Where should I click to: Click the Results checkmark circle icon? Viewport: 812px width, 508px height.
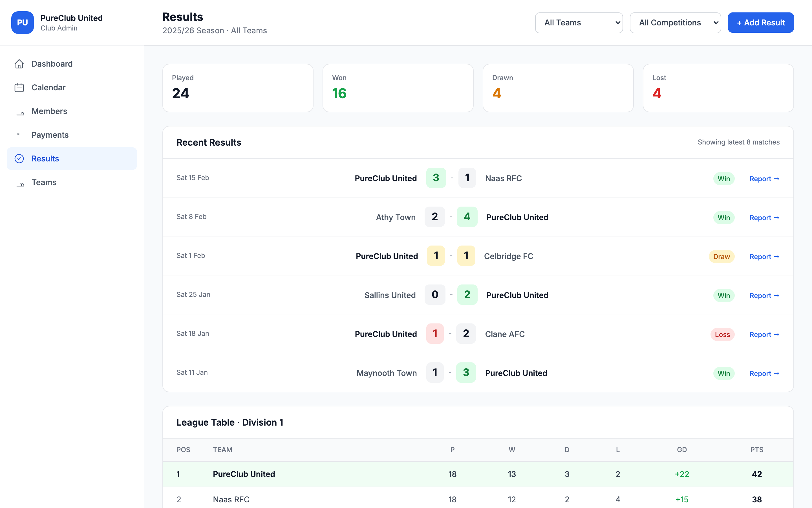click(x=19, y=159)
